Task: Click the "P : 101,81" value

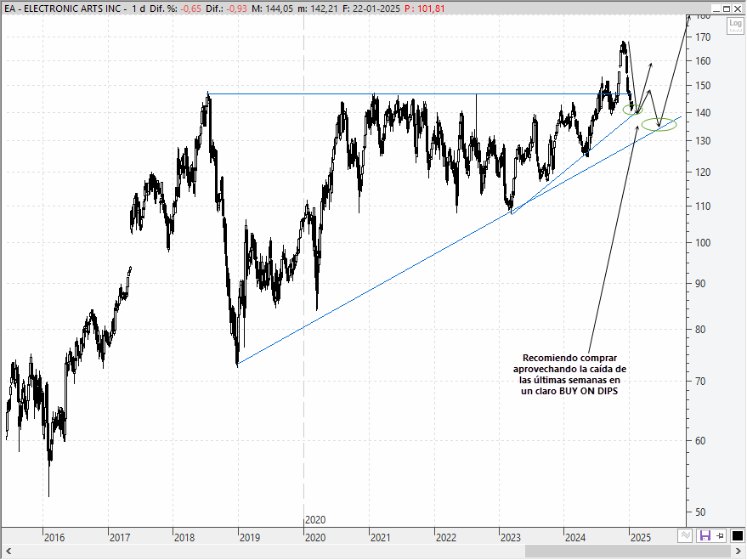Action: point(424,8)
